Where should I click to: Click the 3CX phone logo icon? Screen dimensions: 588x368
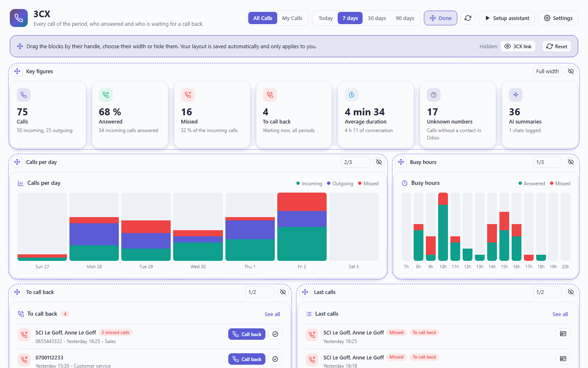click(19, 18)
